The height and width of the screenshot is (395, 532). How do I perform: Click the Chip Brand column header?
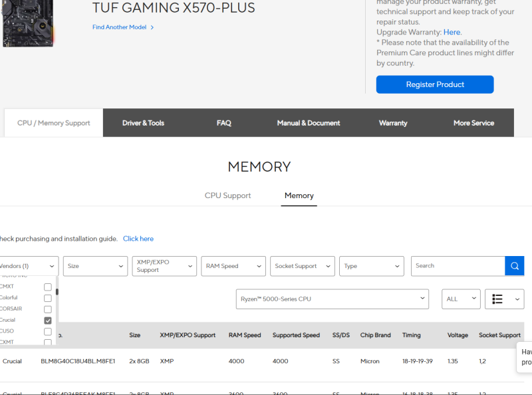(x=376, y=335)
